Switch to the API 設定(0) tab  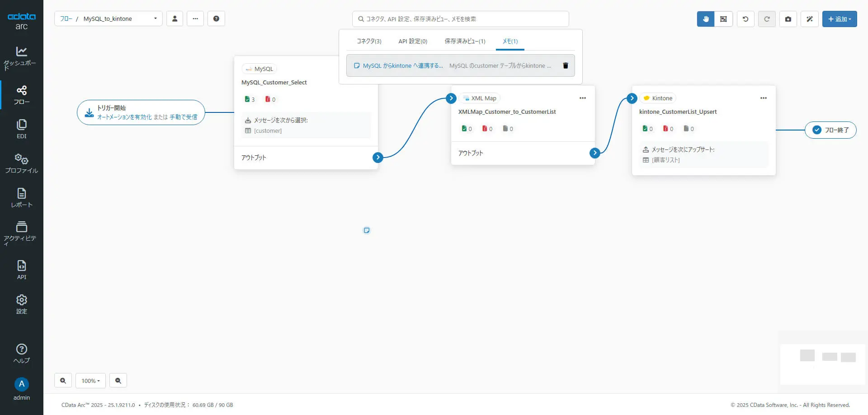[x=413, y=41]
